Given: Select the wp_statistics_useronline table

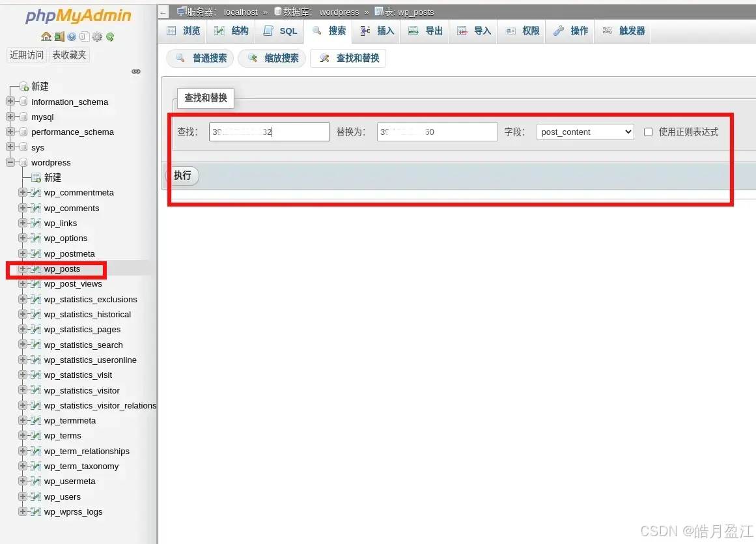Looking at the screenshot, I should (x=90, y=360).
